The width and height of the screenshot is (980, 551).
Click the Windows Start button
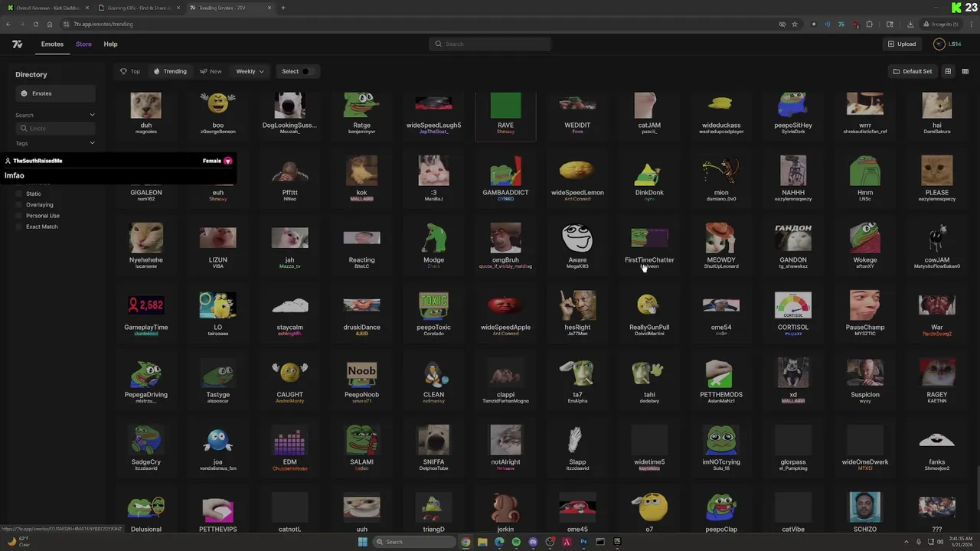[362, 542]
